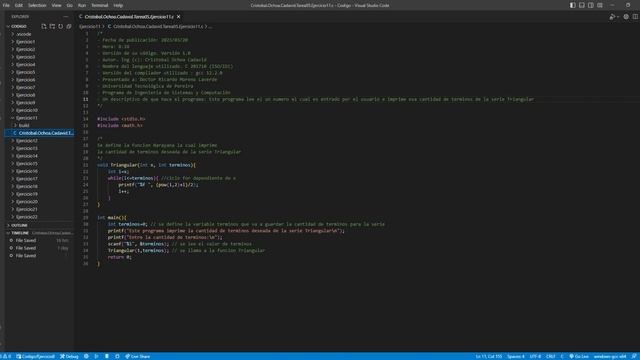Click the Ejercicio11.c editor tab
The image size is (640, 360).
[x=129, y=17]
